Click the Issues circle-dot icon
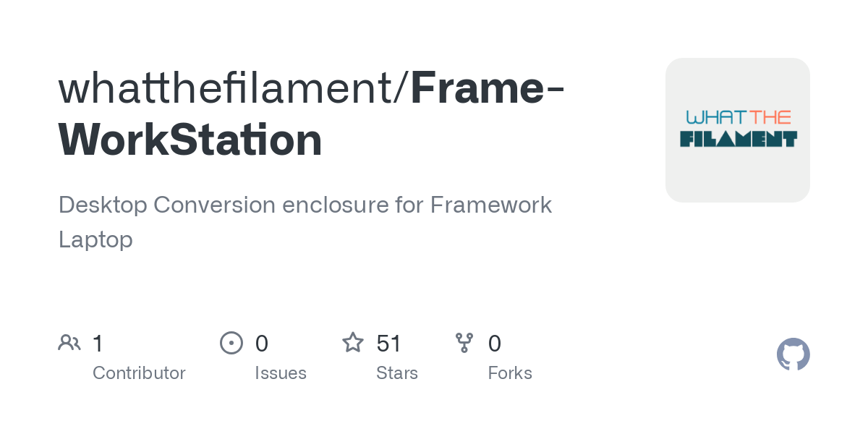The image size is (868, 434). [x=231, y=342]
